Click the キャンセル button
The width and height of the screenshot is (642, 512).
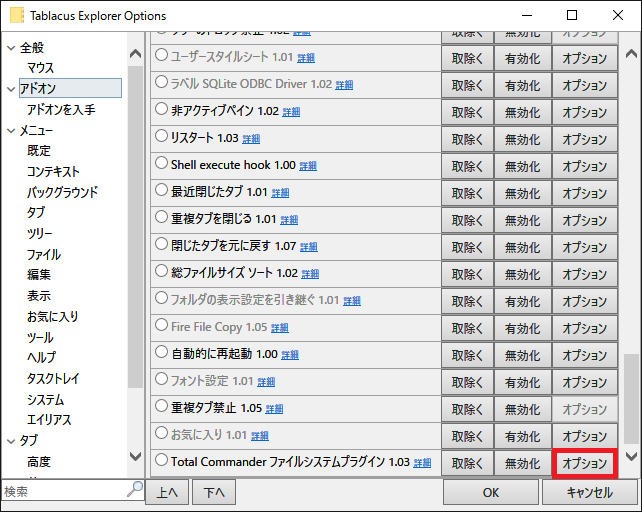click(x=590, y=492)
